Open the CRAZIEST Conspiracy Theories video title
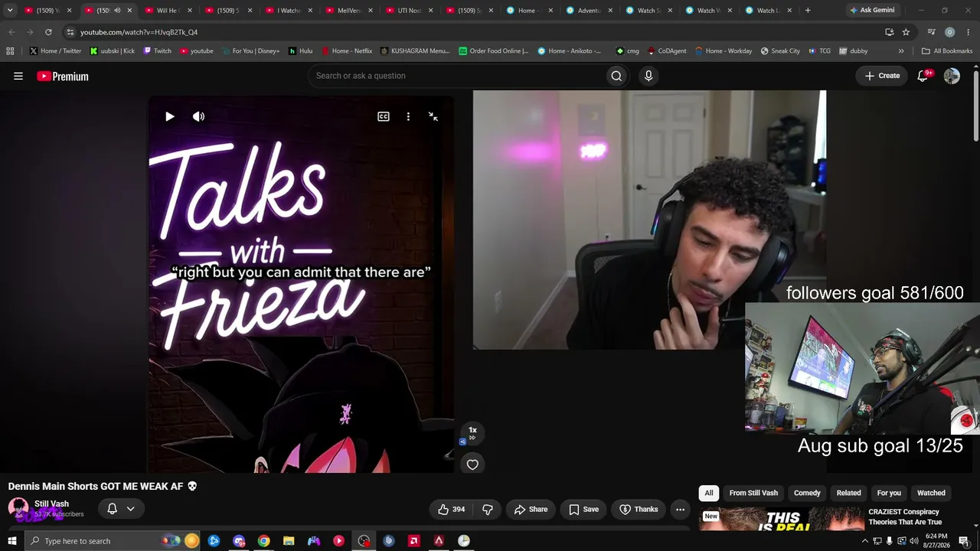The height and width of the screenshot is (551, 980). pos(905,517)
